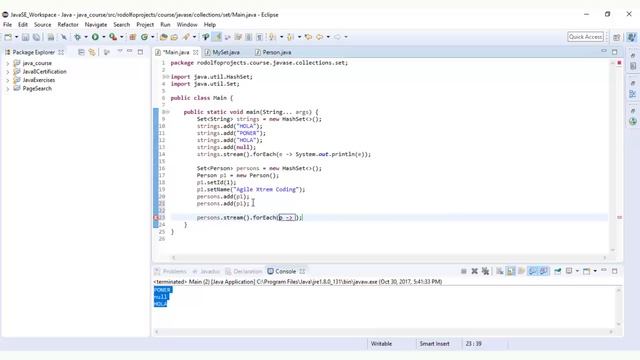Click the Pin Console icon
Screen dimensions: 640x360
point(558,271)
